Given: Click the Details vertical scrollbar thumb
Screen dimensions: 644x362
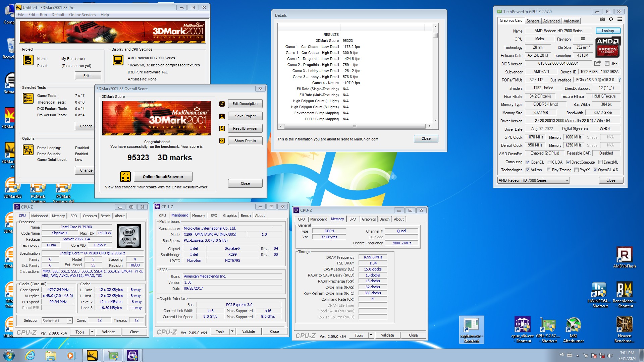Looking at the screenshot, I should coord(435,35).
